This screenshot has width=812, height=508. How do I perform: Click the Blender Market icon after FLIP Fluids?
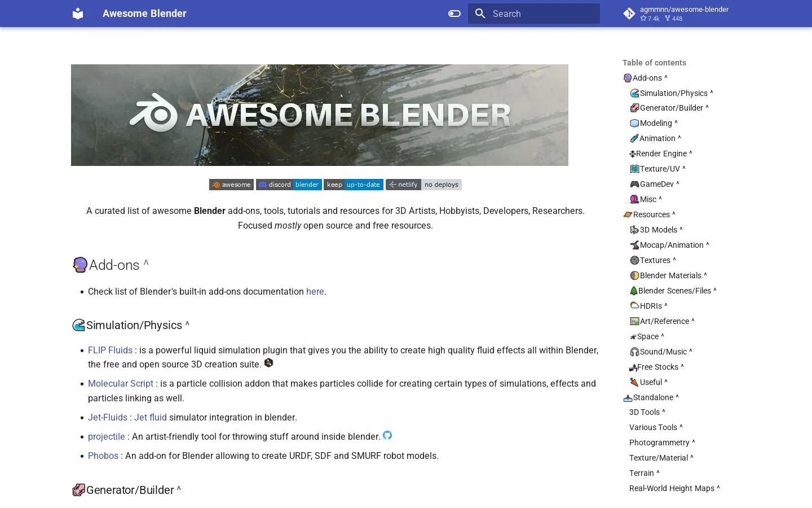pyautogui.click(x=268, y=363)
